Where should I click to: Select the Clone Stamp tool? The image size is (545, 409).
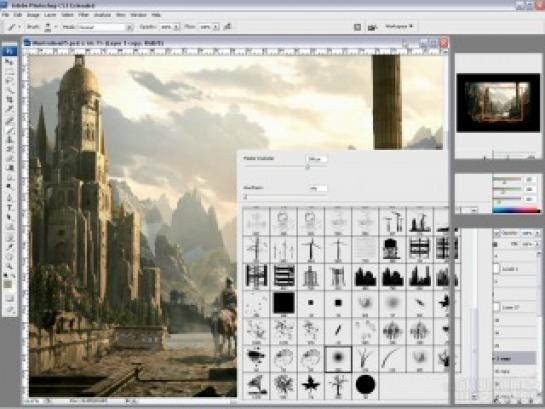point(9,140)
